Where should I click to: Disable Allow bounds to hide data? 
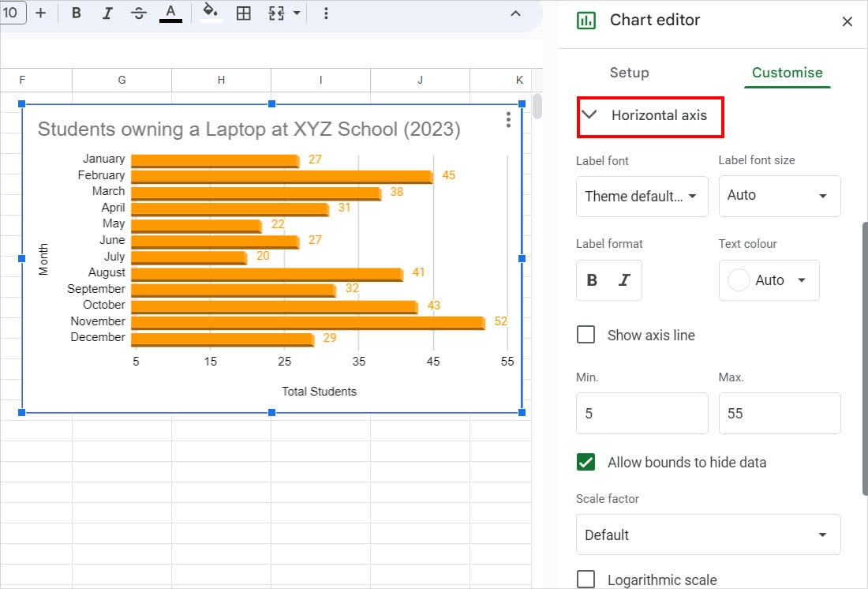point(586,463)
